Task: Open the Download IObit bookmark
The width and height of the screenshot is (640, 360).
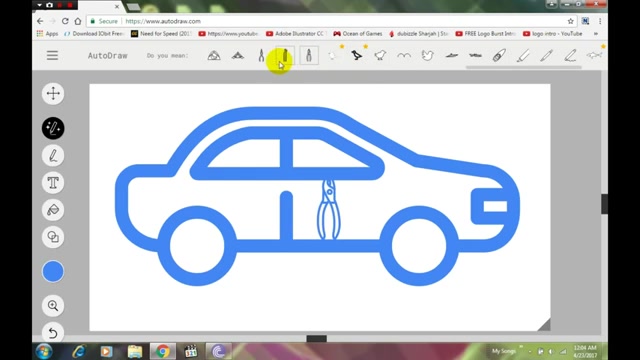Action: (94, 33)
